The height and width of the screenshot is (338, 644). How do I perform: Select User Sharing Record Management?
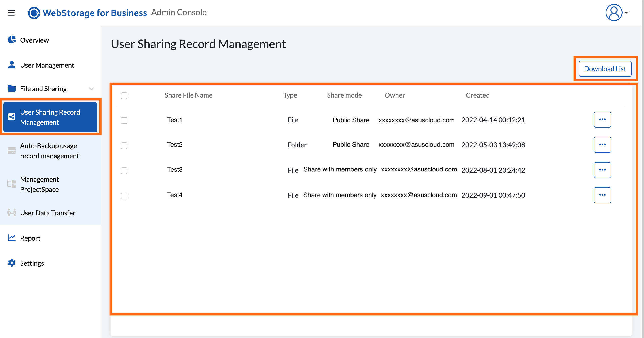tap(50, 117)
